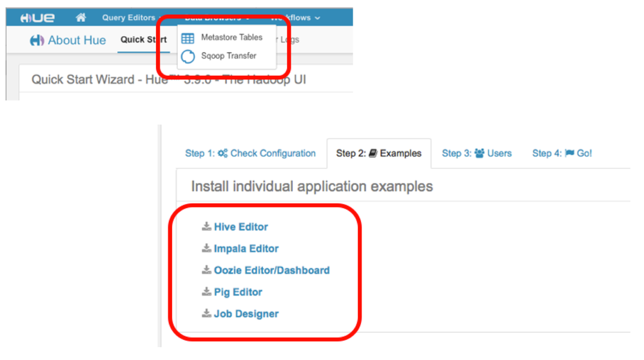
Task: Expand the Query Editors dropdown
Action: [x=132, y=18]
